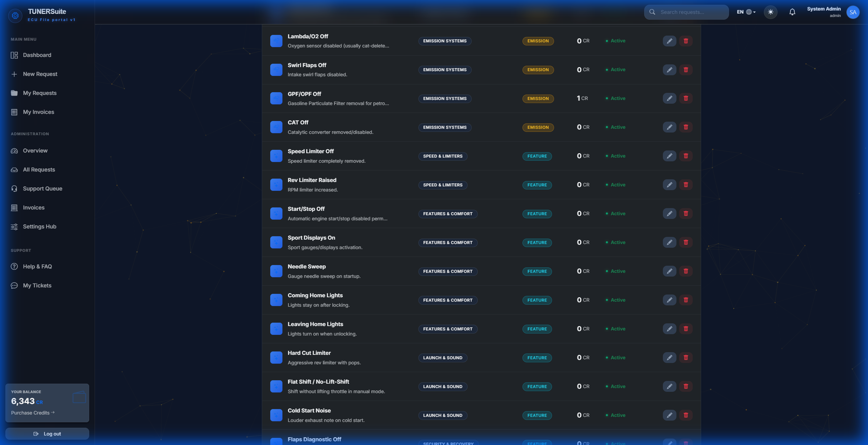Delete the Swirl Flaps Off option
Image resolution: width=868 pixels, height=445 pixels.
coord(686,70)
